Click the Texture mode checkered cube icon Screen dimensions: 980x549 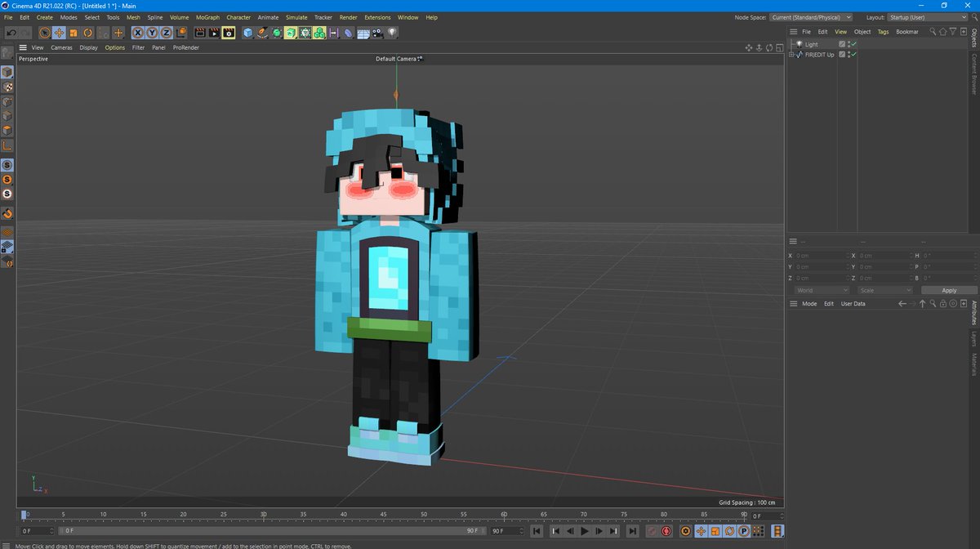pos(7,87)
